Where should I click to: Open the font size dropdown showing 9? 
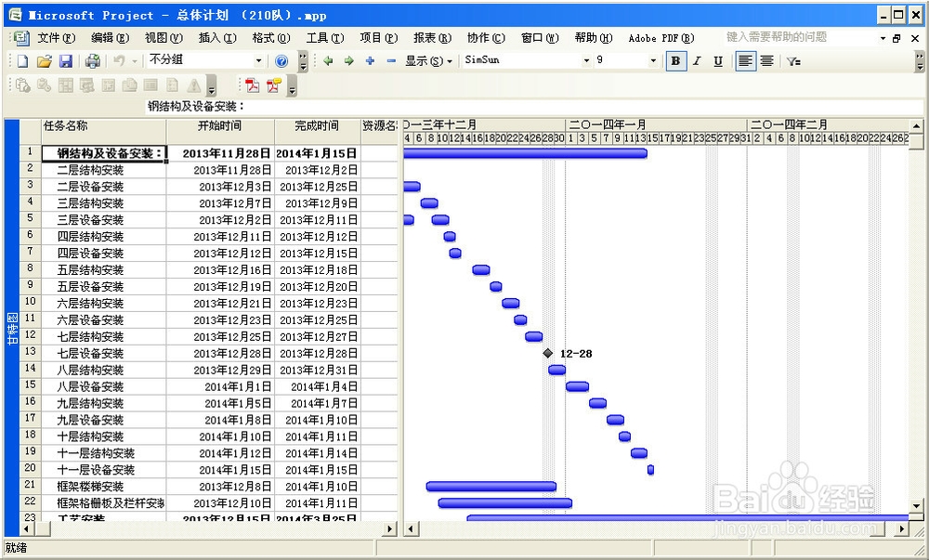point(653,61)
